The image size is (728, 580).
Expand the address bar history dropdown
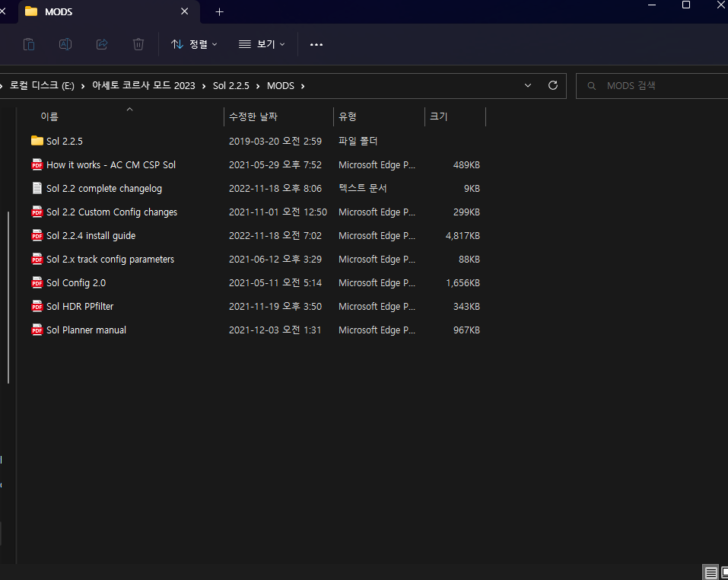pos(527,85)
